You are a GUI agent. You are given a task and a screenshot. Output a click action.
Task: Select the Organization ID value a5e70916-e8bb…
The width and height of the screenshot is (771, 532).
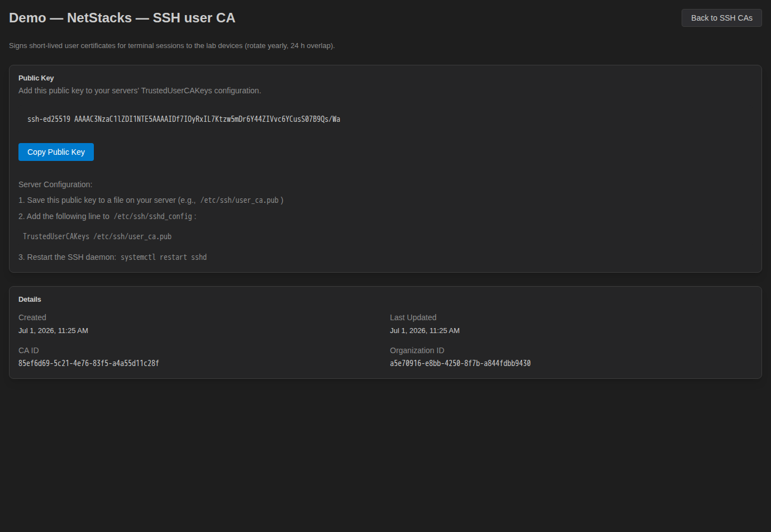click(460, 363)
